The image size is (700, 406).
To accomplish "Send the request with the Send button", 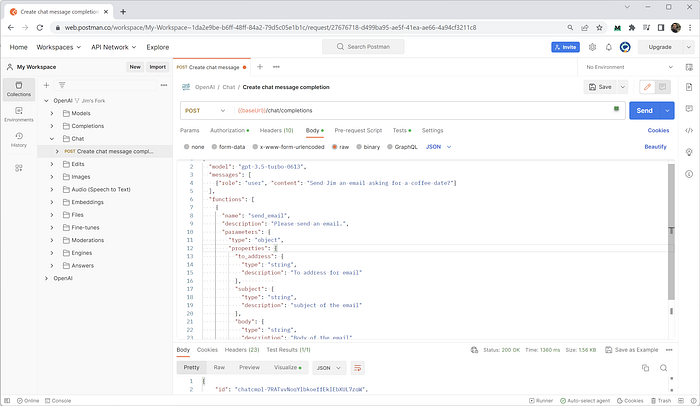I will point(644,110).
